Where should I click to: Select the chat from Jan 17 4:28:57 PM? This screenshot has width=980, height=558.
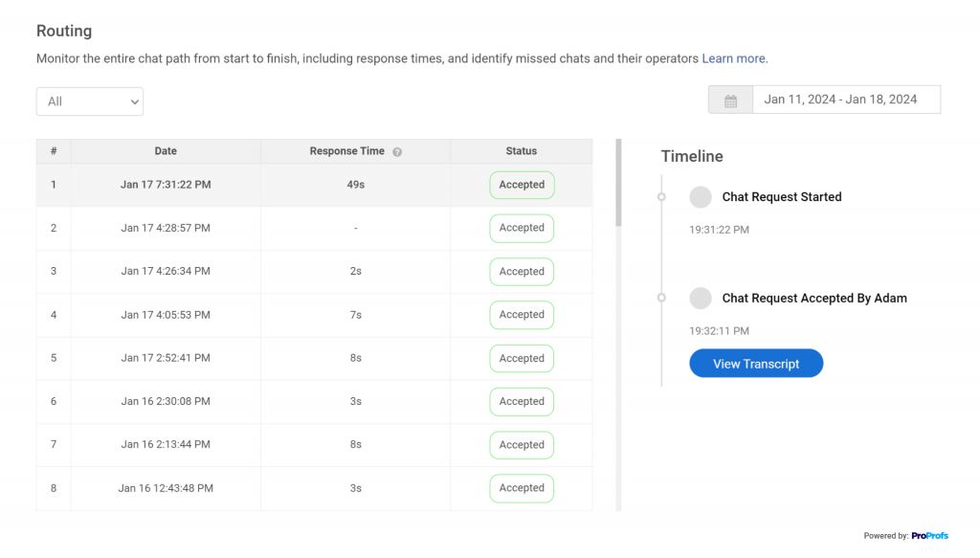314,228
